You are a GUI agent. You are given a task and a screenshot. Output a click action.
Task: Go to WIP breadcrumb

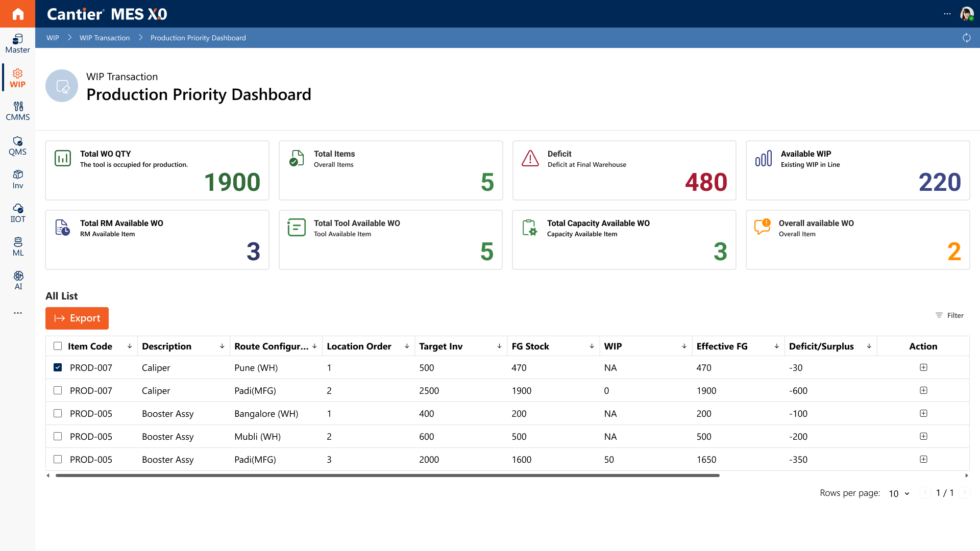click(x=53, y=38)
